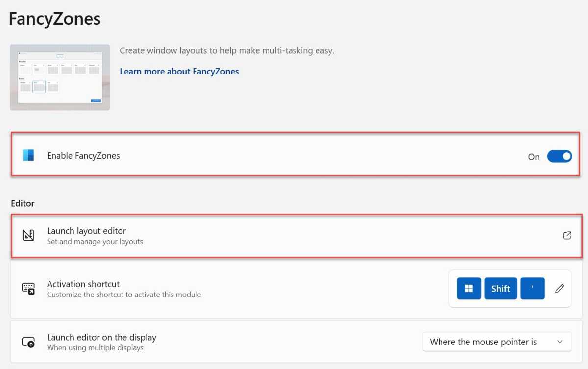Click the FancyZones page title
This screenshot has height=369, width=588.
click(55, 19)
